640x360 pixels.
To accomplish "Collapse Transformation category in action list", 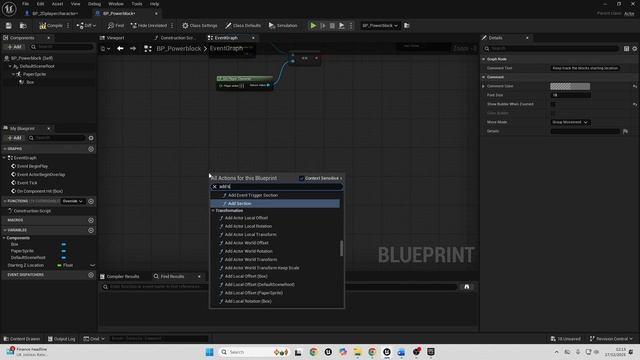I will click(213, 211).
